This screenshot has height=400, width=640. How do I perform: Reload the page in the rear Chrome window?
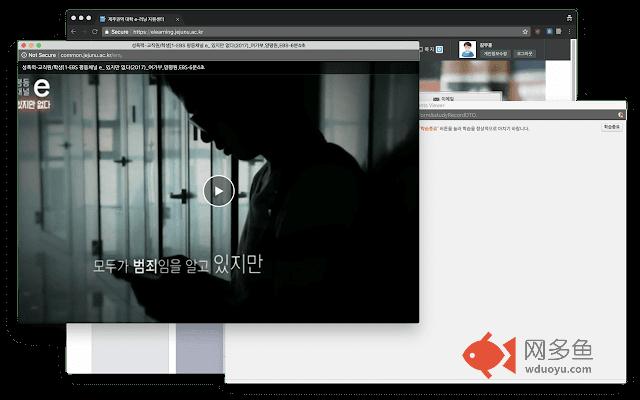tap(95, 31)
